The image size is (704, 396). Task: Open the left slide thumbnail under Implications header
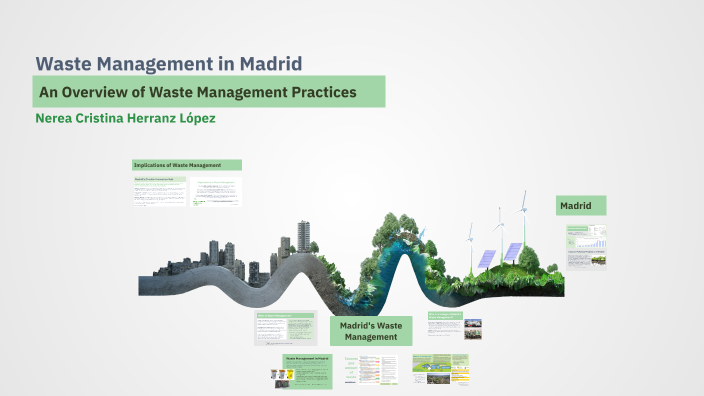click(x=159, y=191)
